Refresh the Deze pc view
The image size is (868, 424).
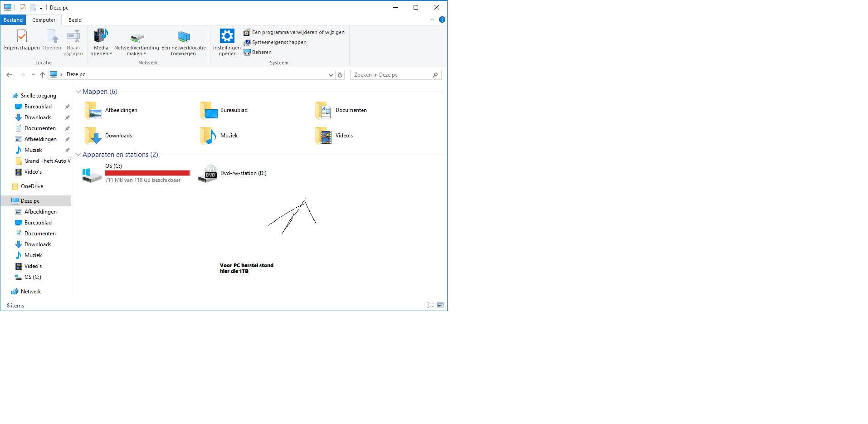[340, 75]
